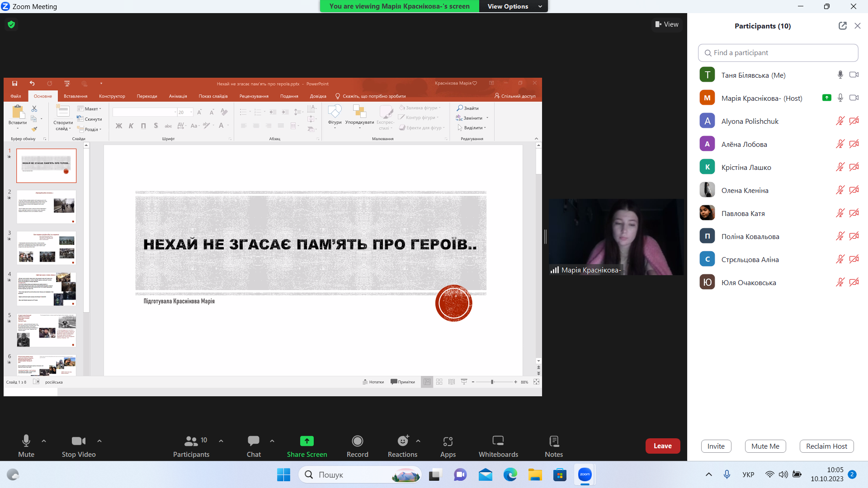Image resolution: width=868 pixels, height=488 pixels.
Task: Click the Reclaim Host button
Action: point(826,446)
